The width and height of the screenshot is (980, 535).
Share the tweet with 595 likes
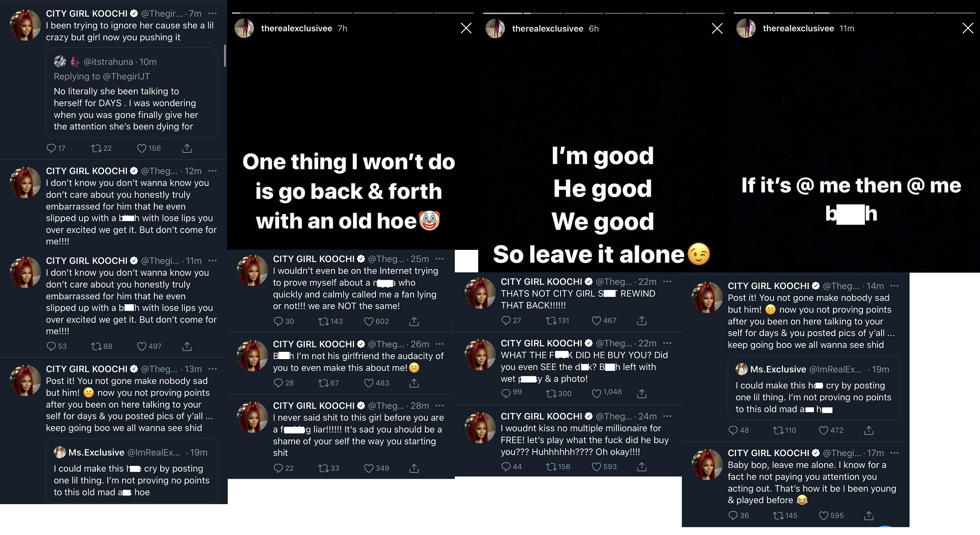click(869, 515)
